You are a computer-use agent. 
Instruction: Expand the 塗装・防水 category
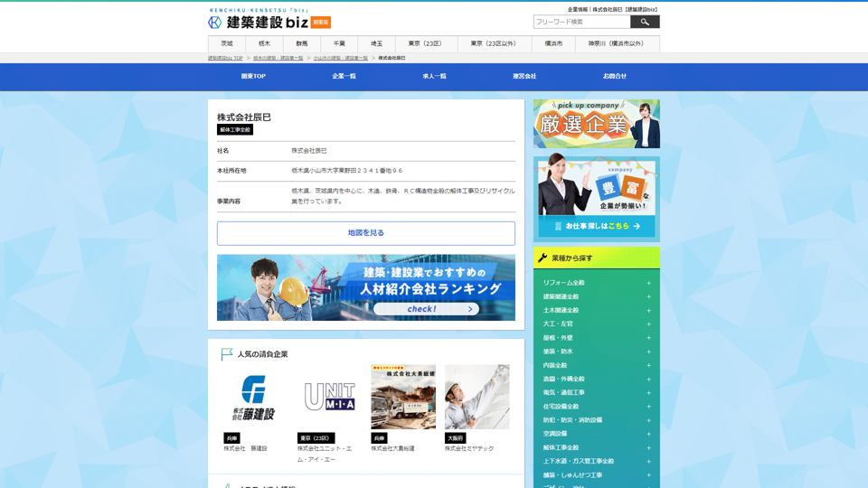pyautogui.click(x=648, y=352)
